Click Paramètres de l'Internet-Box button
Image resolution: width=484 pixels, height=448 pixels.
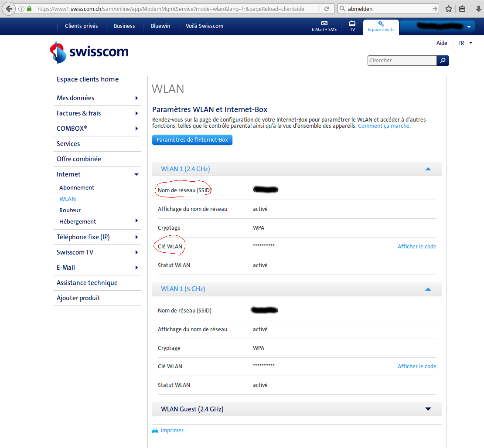click(192, 140)
